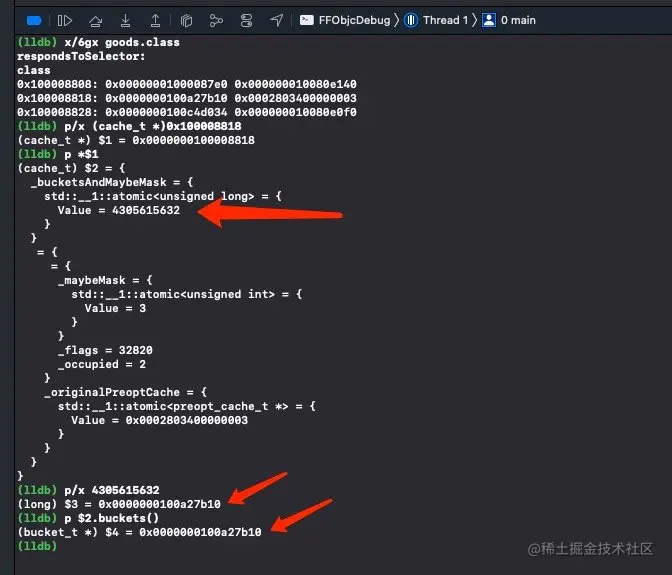
Task: Open the Debug Memory Graph icon
Action: click(216, 21)
